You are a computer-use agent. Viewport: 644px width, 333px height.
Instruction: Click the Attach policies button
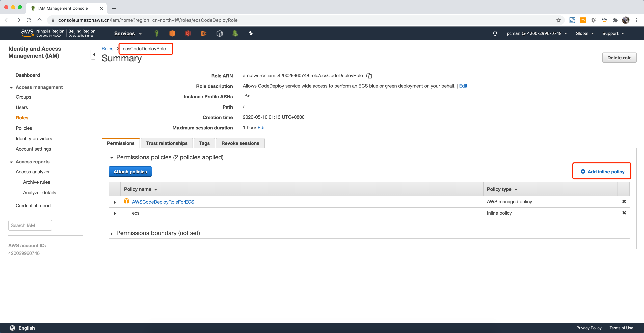pyautogui.click(x=130, y=172)
